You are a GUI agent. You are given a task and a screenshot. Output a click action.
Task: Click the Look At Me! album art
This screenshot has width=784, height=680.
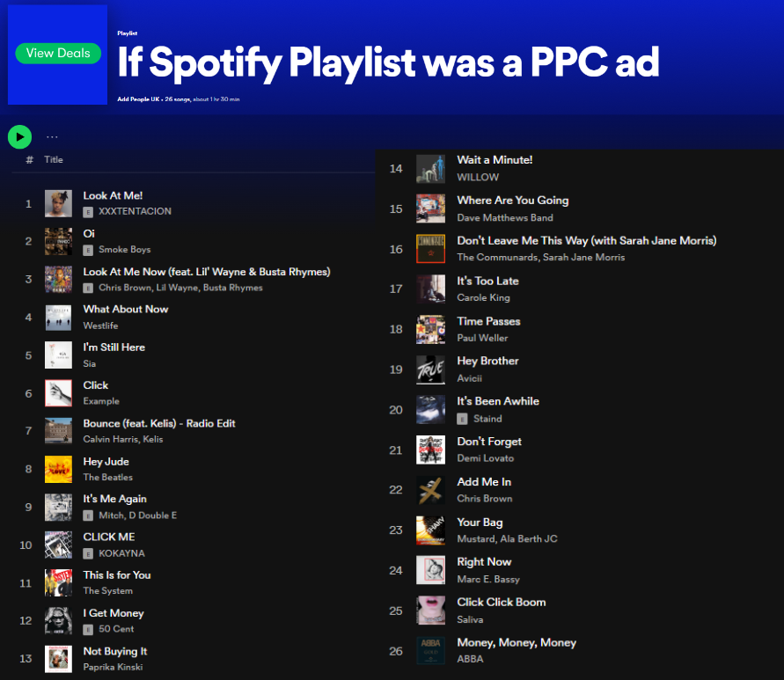(x=58, y=203)
